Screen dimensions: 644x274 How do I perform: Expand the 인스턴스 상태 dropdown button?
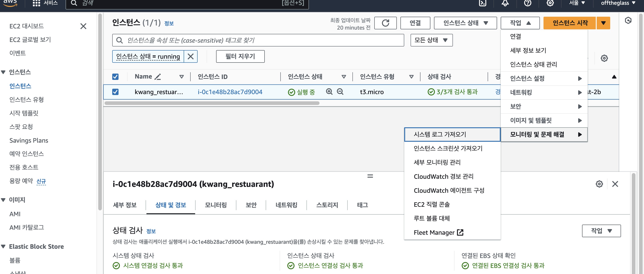[465, 23]
